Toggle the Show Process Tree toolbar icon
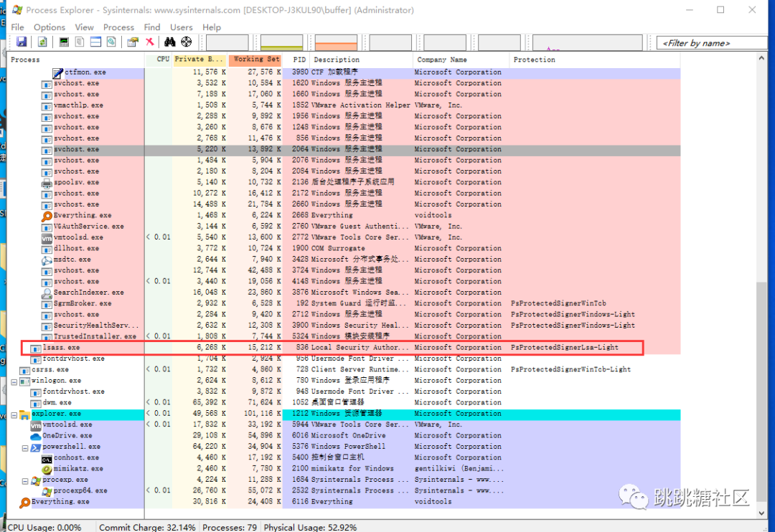The height and width of the screenshot is (532, 775). [x=80, y=42]
